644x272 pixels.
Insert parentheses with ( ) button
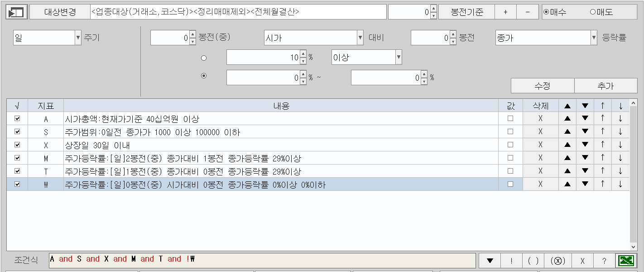click(x=533, y=261)
